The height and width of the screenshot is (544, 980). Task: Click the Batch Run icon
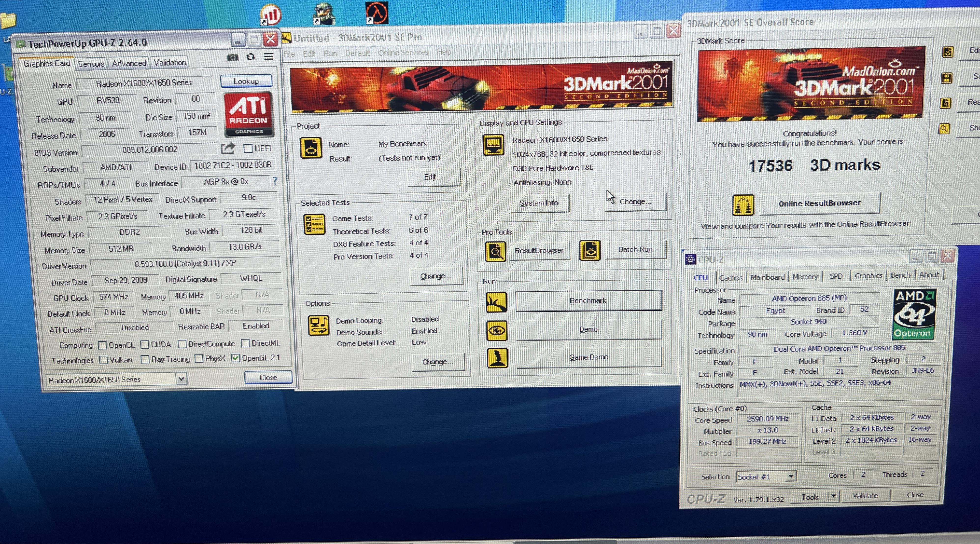(x=590, y=251)
